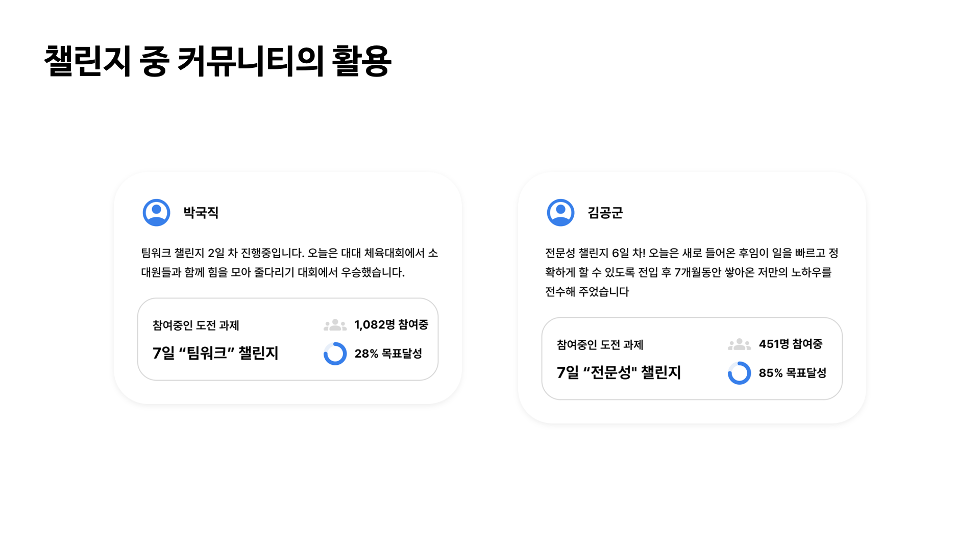This screenshot has width=980, height=551.
Task: Select the slide title 챌린지 중 커뮤니티의 활용
Action: tap(217, 61)
